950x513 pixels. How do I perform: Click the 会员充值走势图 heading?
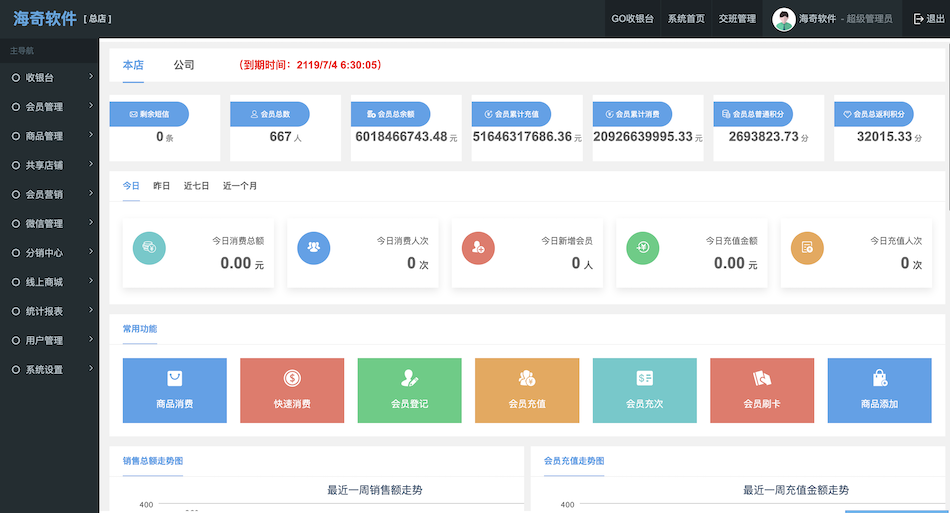(x=574, y=461)
